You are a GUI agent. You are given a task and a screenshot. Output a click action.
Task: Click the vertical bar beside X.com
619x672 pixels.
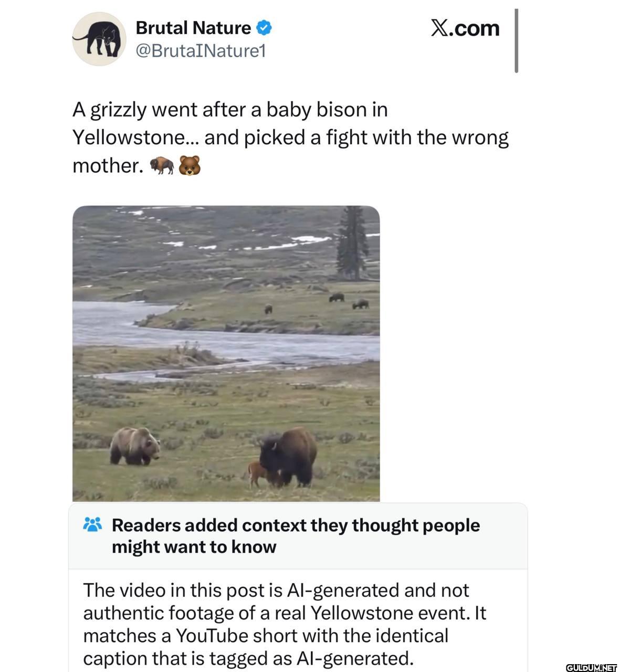click(517, 40)
